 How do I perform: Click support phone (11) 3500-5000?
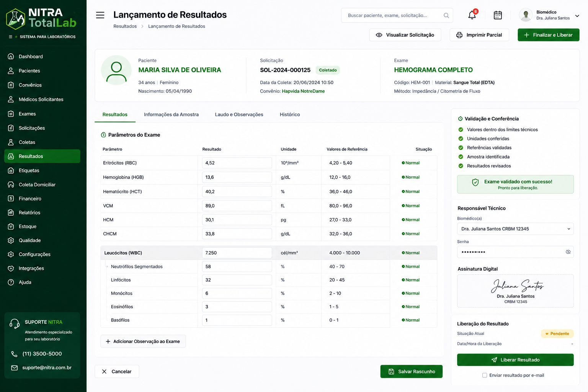click(42, 354)
